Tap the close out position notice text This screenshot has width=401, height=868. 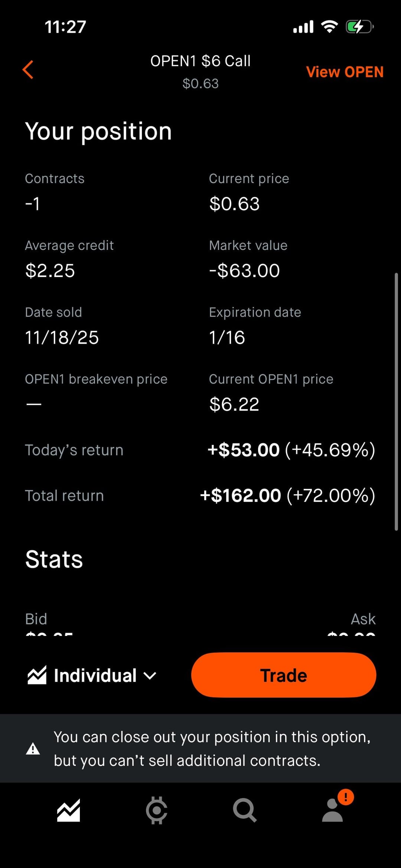tap(212, 748)
